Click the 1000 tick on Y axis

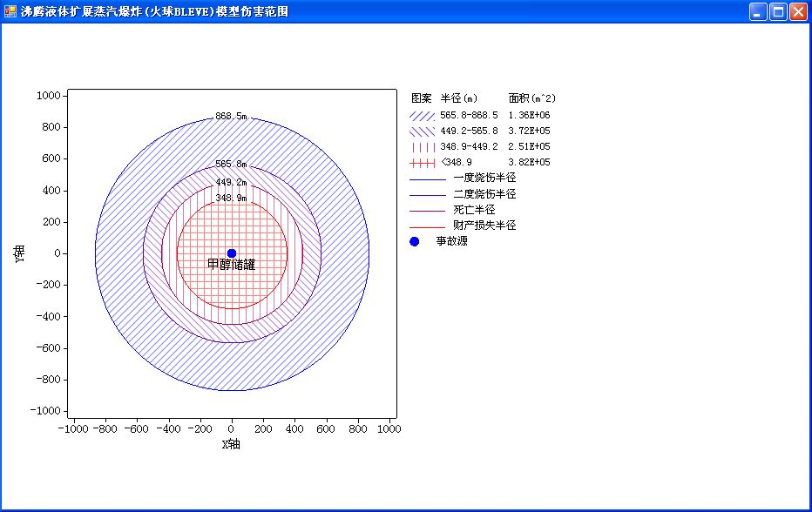pos(49,95)
